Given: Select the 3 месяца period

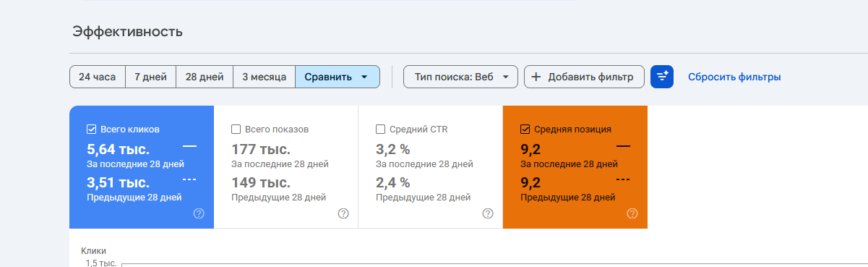Looking at the screenshot, I should pyautogui.click(x=265, y=77).
